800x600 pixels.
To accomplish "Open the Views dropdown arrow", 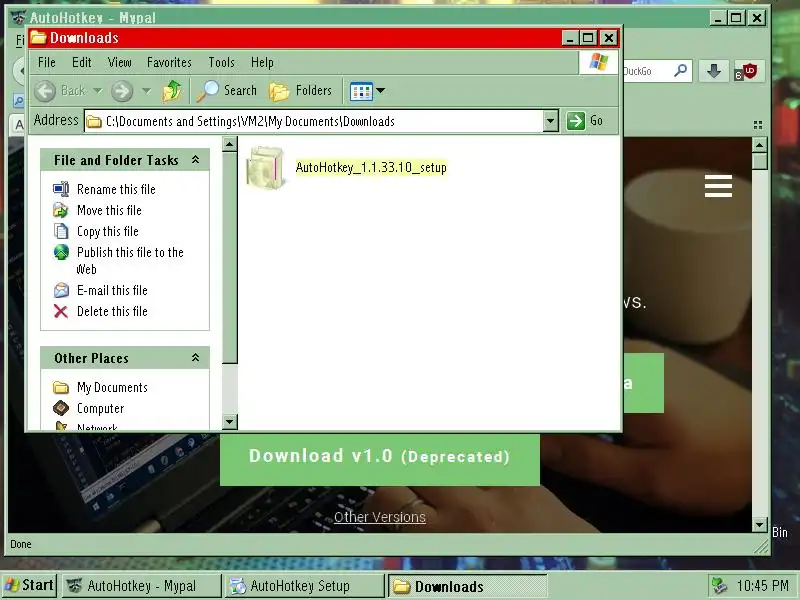I will pyautogui.click(x=381, y=91).
